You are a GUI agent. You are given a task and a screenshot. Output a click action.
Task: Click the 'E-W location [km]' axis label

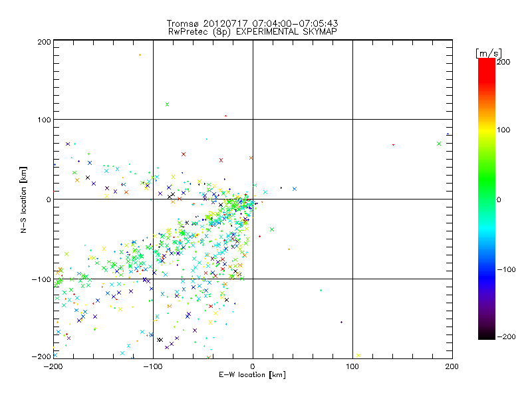[x=252, y=374]
